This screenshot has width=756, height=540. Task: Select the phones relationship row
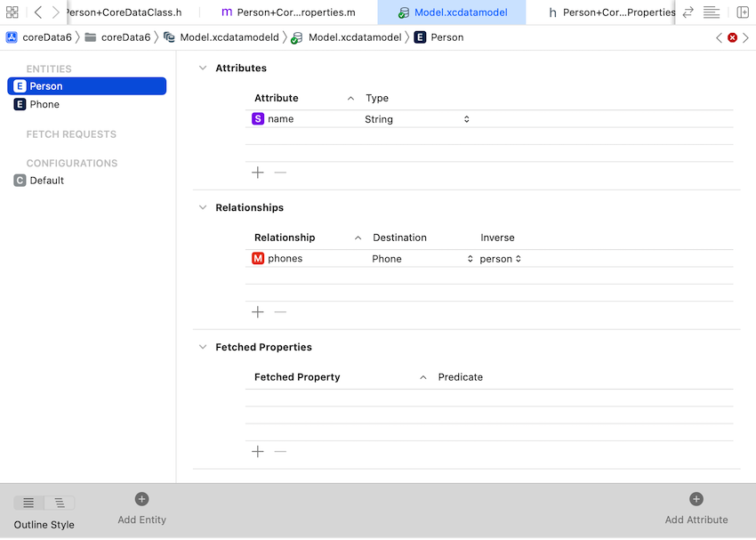(x=285, y=259)
